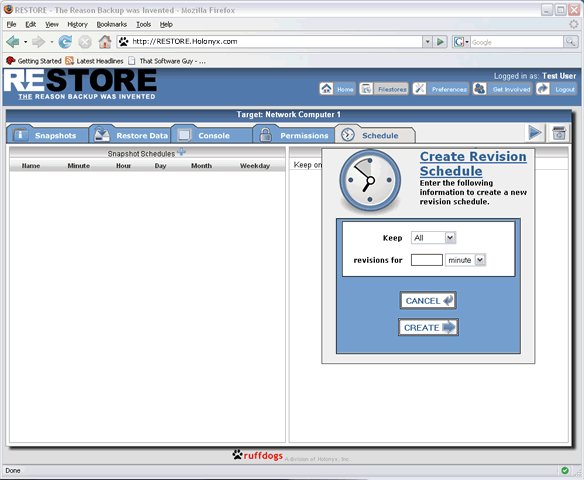584x480 pixels.
Task: Click the Get Involved people icon
Action: (x=479, y=89)
